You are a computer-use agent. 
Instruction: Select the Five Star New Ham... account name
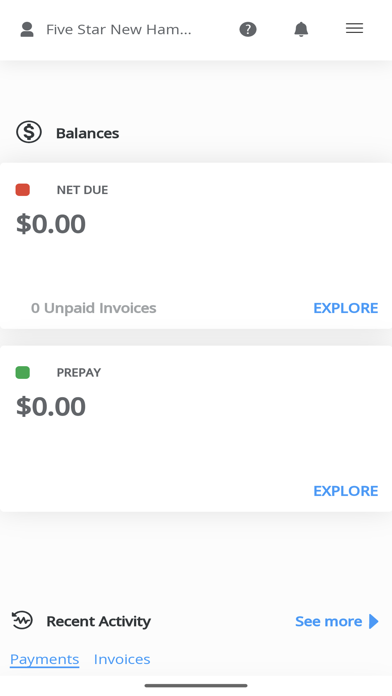point(119,30)
